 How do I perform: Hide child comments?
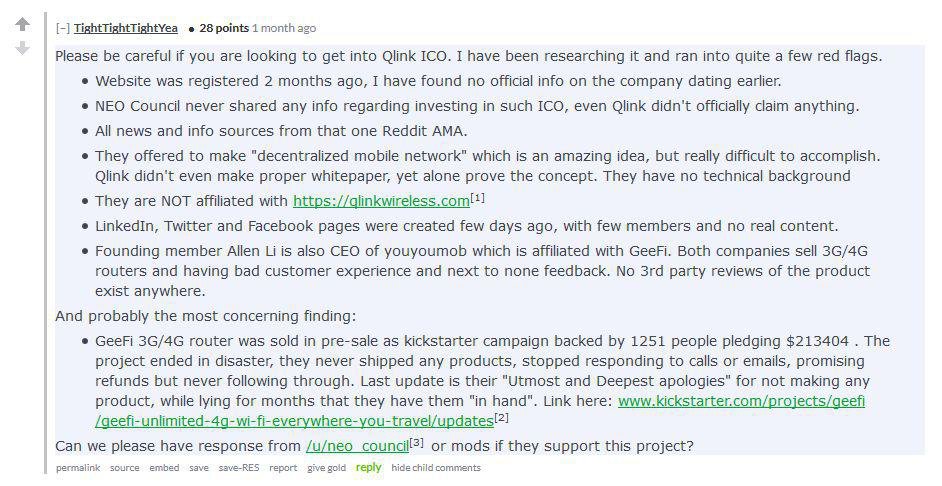pos(436,468)
